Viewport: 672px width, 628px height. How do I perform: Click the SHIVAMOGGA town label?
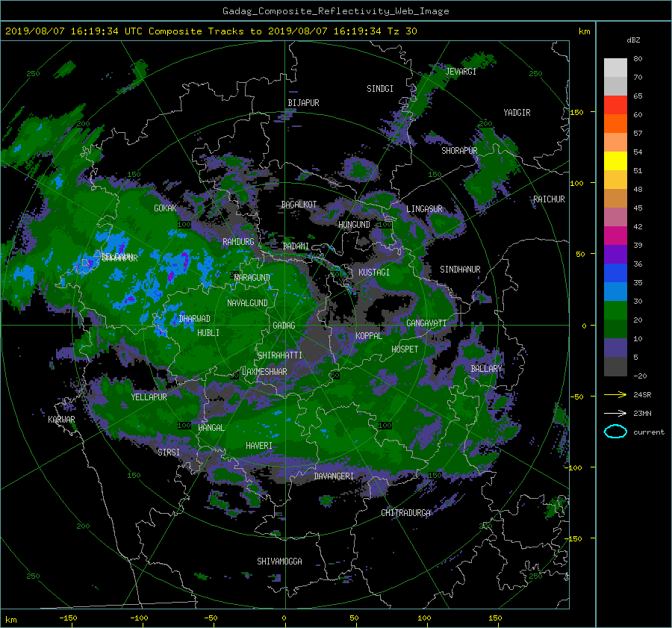[279, 561]
